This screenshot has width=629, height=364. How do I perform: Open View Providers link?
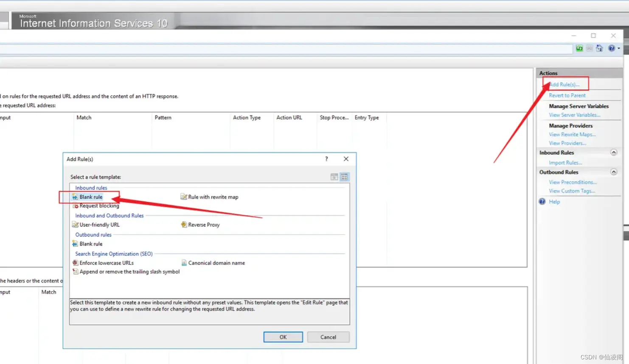click(567, 143)
